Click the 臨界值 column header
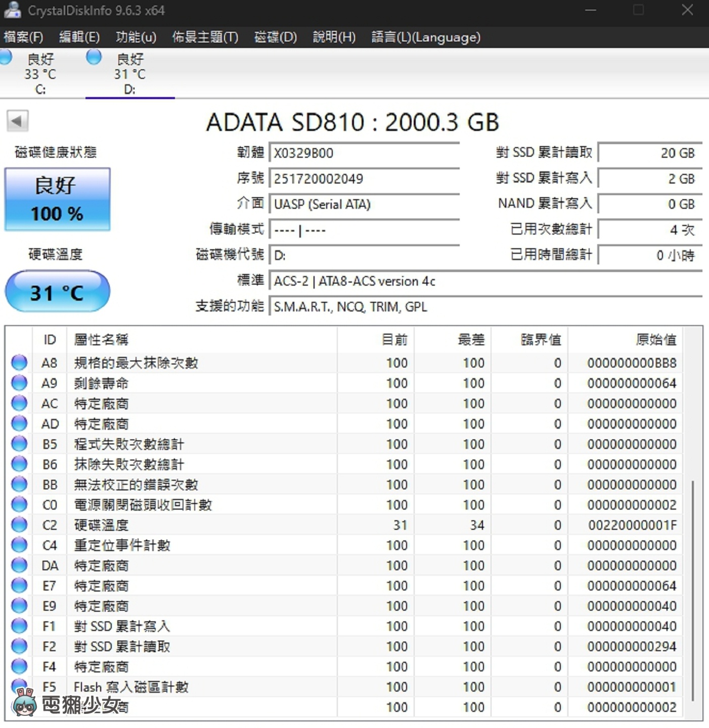Viewport: 709px width, 728px height. [529, 340]
